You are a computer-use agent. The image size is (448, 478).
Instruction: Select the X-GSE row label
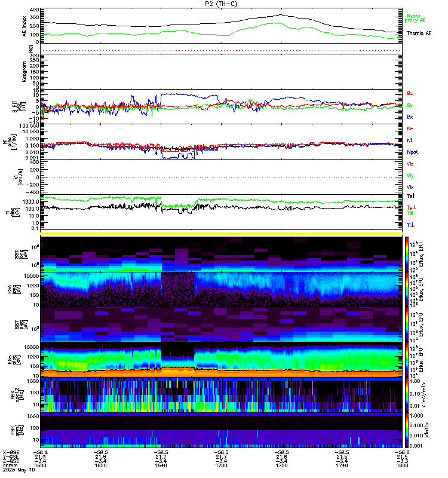(11, 452)
